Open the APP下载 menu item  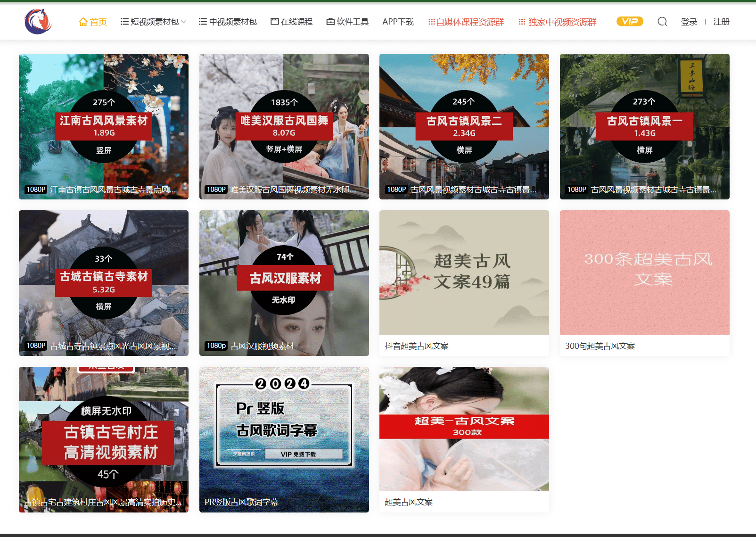point(398,22)
